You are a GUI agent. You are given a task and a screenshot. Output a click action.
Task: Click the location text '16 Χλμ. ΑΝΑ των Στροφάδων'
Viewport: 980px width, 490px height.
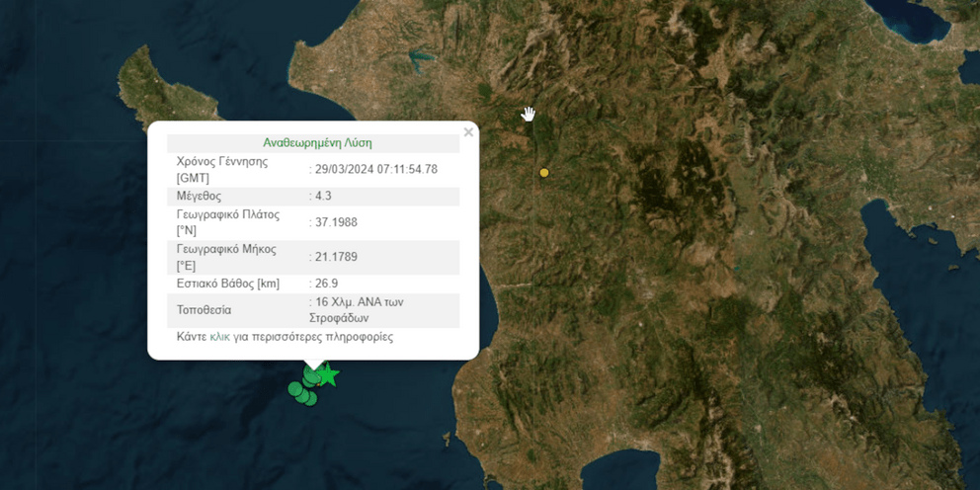[x=357, y=310]
